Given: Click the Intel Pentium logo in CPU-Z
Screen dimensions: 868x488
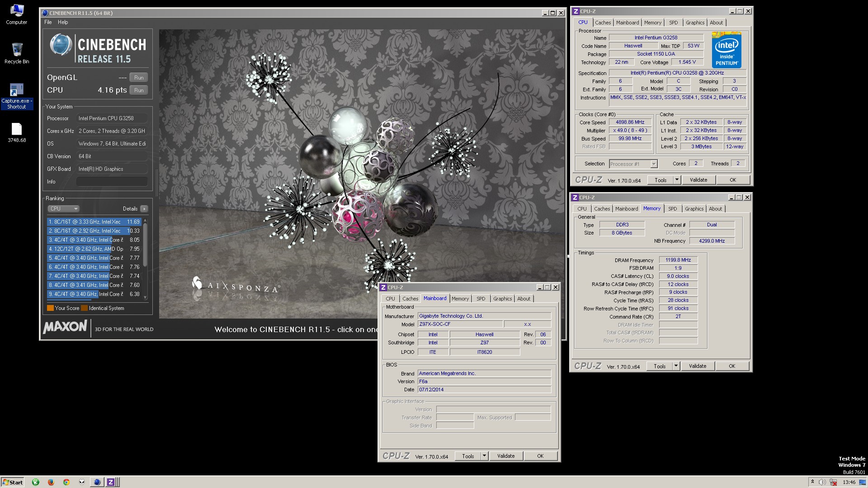Looking at the screenshot, I should tap(726, 50).
